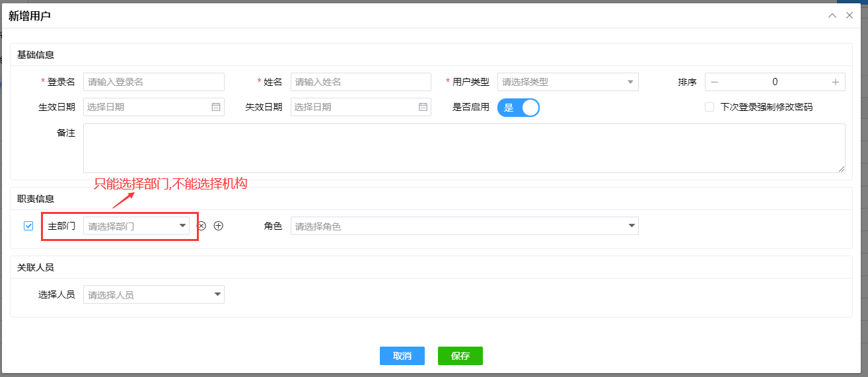This screenshot has height=377, width=868.
Task: Click the resize handle of 备注 textarea
Action: (841, 169)
